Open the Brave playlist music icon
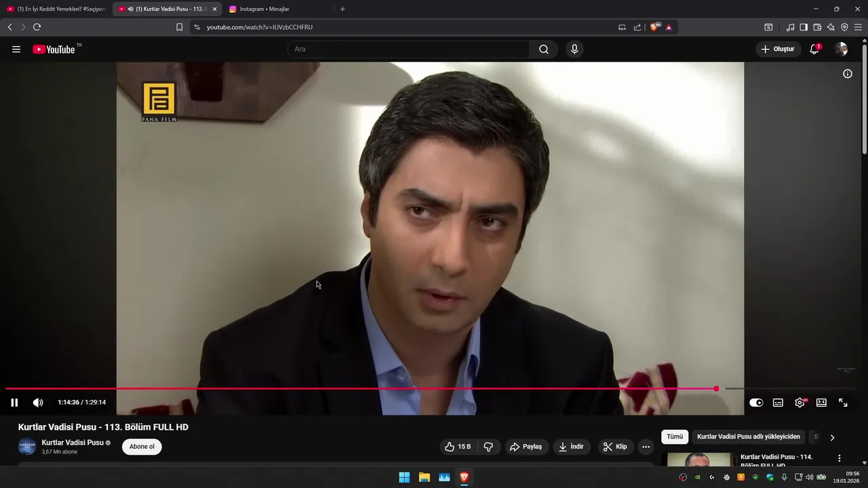Image resolution: width=868 pixels, height=488 pixels. point(790,27)
